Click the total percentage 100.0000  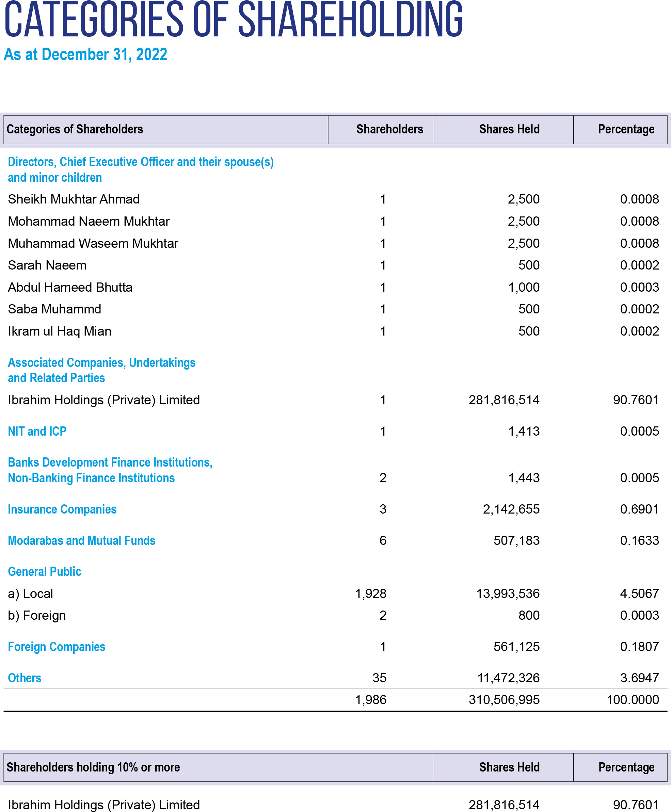coord(633,700)
